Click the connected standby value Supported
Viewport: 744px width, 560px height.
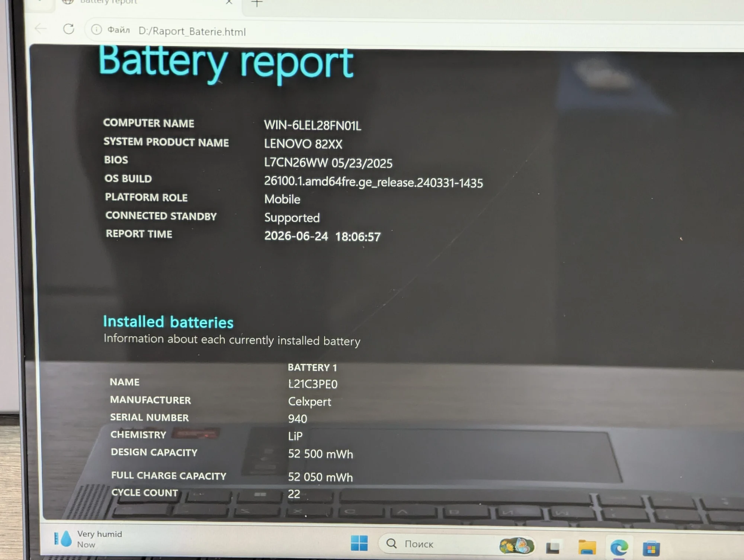tap(292, 218)
